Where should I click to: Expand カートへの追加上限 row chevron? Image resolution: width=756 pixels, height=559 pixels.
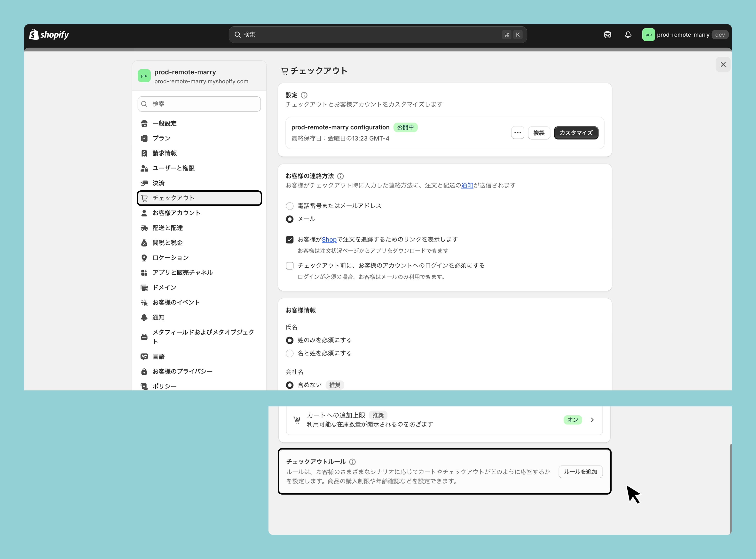(x=592, y=419)
